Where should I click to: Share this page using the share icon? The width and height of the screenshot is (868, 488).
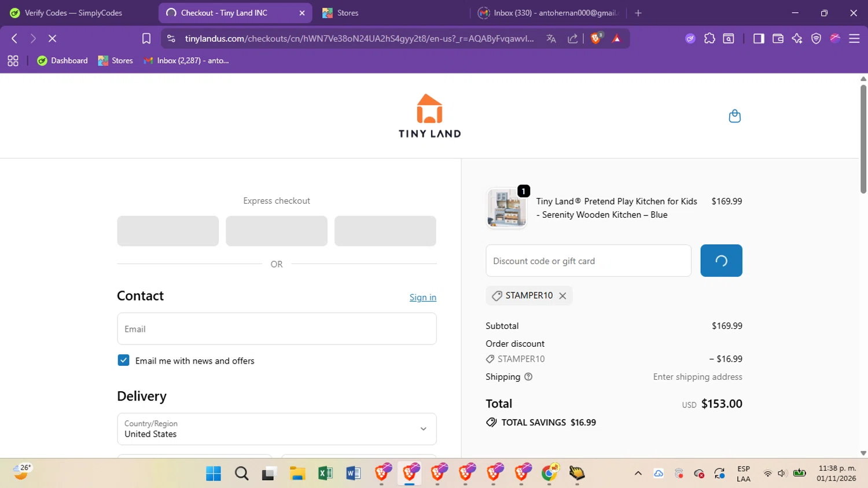[572, 38]
